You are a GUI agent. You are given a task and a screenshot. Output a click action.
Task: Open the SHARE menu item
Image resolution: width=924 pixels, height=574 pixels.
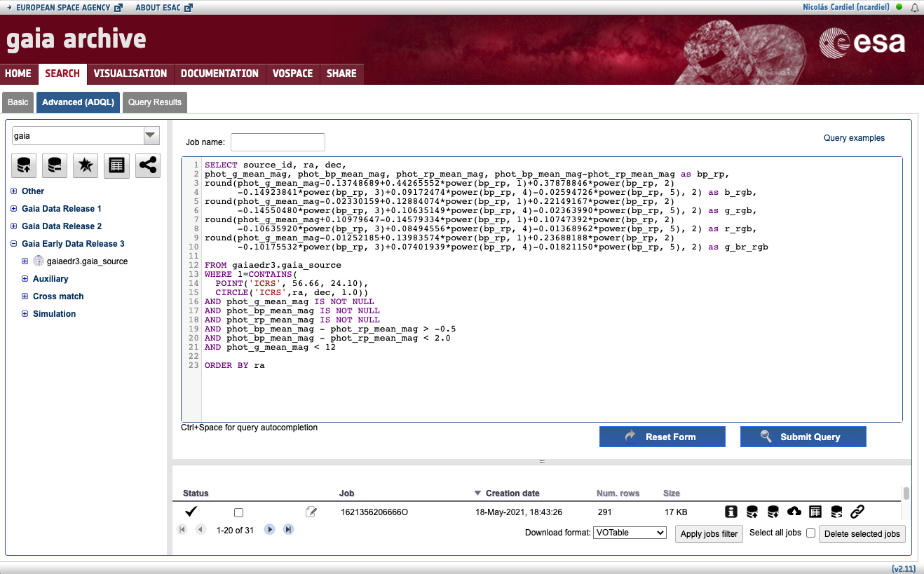tap(341, 74)
